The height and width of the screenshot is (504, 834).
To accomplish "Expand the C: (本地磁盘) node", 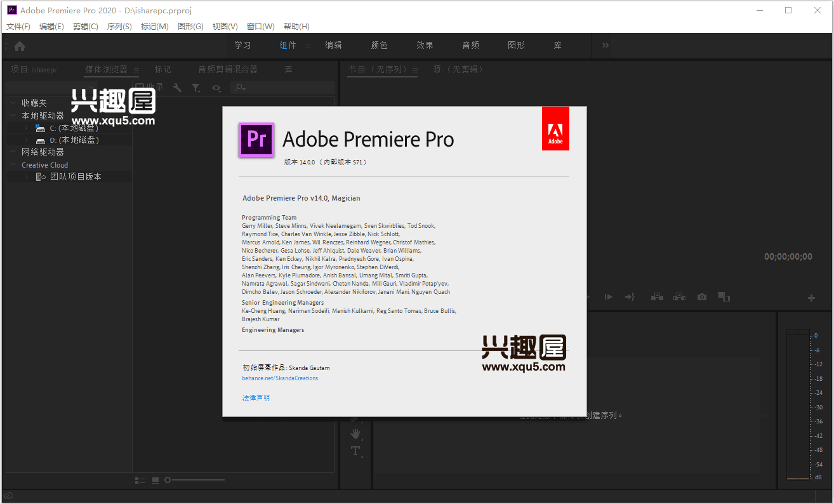I will (27, 128).
